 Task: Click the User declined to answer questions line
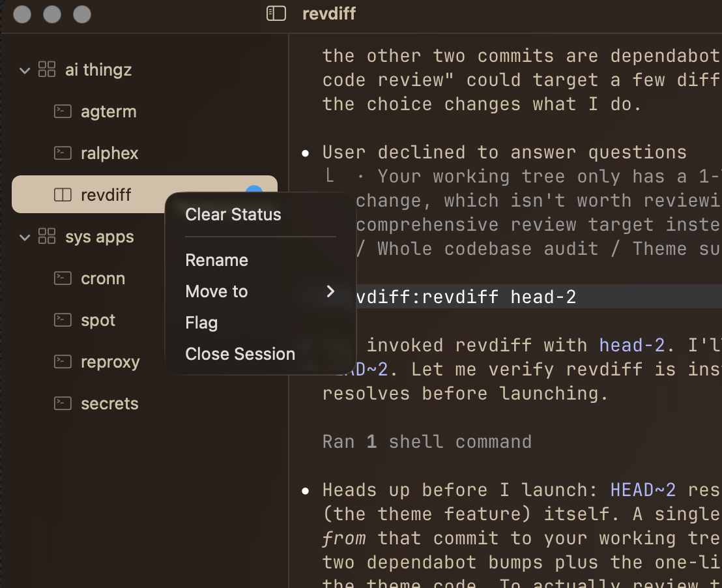[504, 152]
